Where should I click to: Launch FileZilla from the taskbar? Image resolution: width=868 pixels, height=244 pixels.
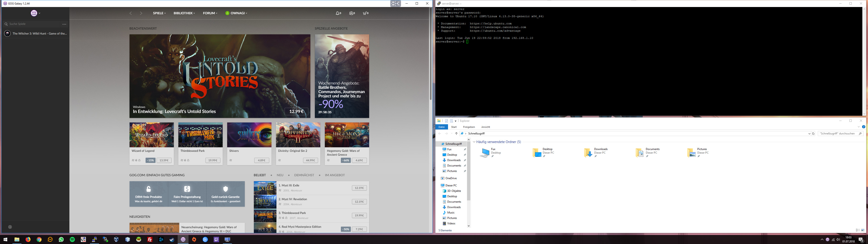(150, 240)
